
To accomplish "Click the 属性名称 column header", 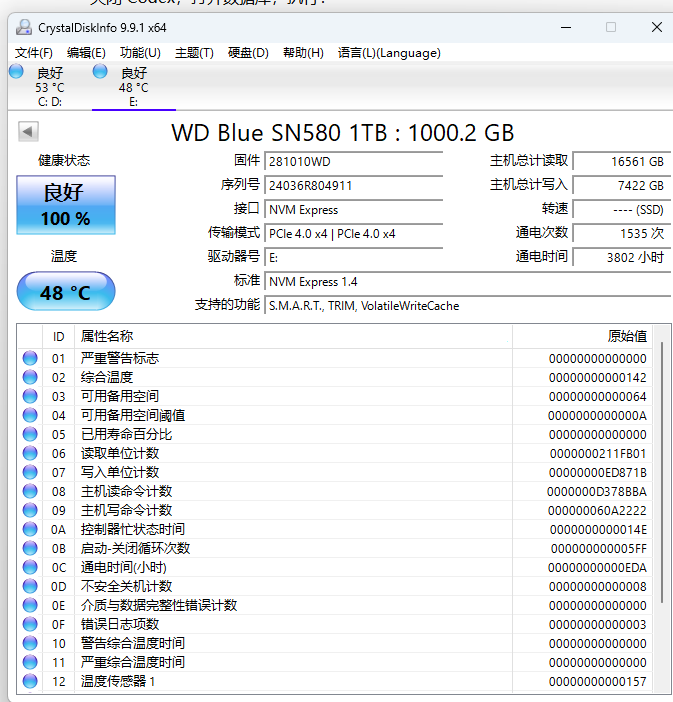I will click(293, 336).
